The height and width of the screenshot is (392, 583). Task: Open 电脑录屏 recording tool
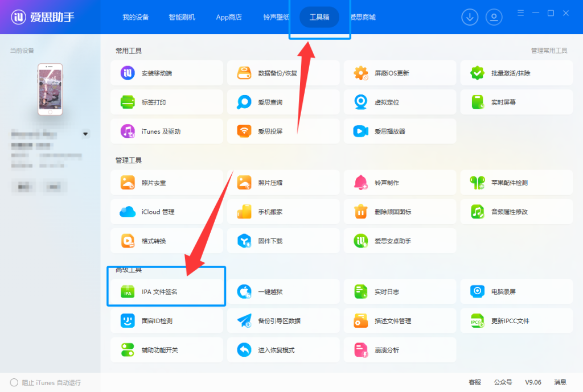tap(516, 292)
